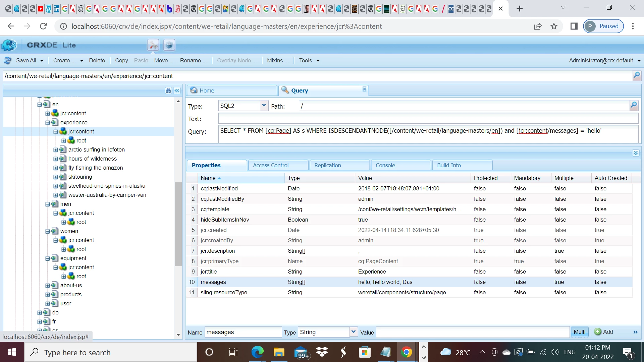Expand the products tree node
Viewport: 644px width, 362px height.
(48, 295)
